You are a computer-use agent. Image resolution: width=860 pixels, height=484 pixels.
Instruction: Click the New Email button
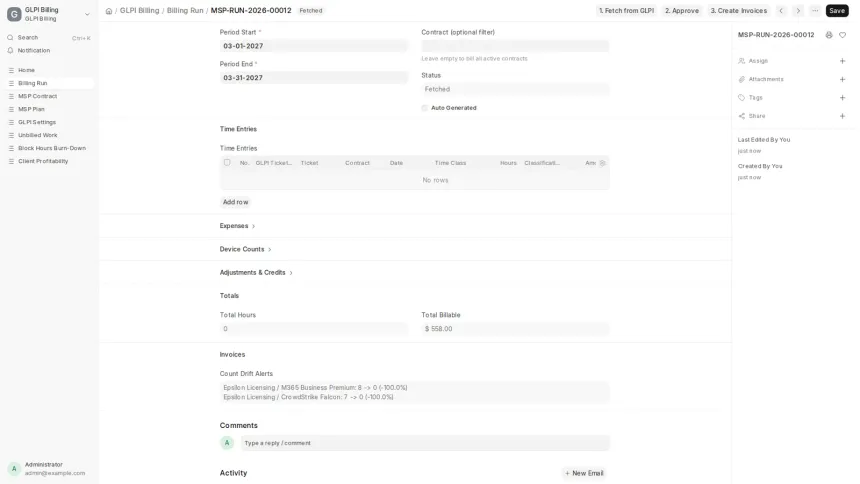coord(584,473)
